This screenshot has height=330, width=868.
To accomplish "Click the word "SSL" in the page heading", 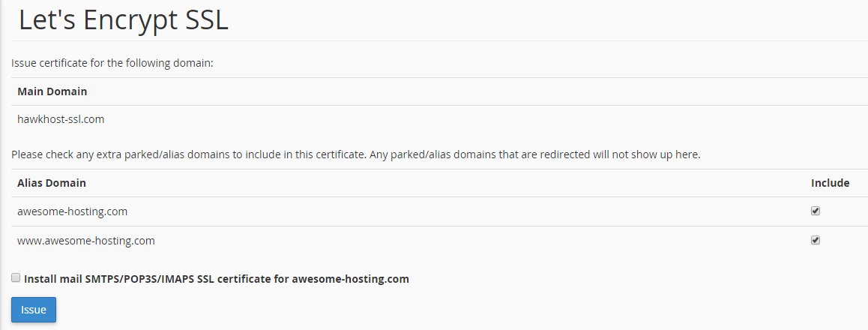I will [x=205, y=20].
